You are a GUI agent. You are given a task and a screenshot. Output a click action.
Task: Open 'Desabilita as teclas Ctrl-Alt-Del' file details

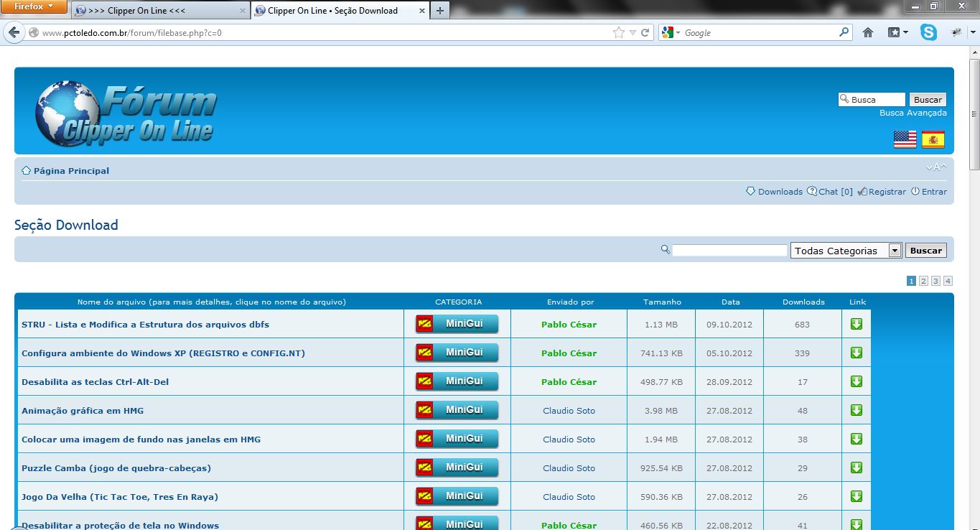coord(95,382)
